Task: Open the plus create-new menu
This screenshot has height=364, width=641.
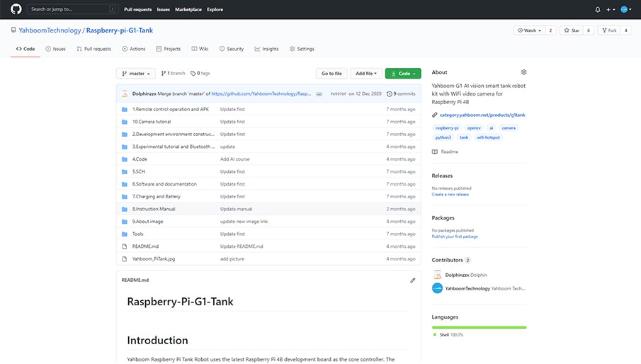Action: [611, 9]
